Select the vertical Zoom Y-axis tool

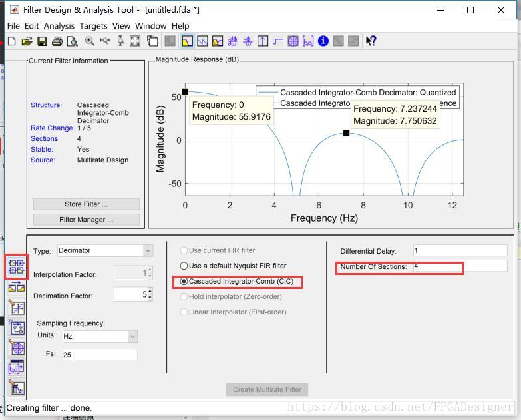coord(120,41)
